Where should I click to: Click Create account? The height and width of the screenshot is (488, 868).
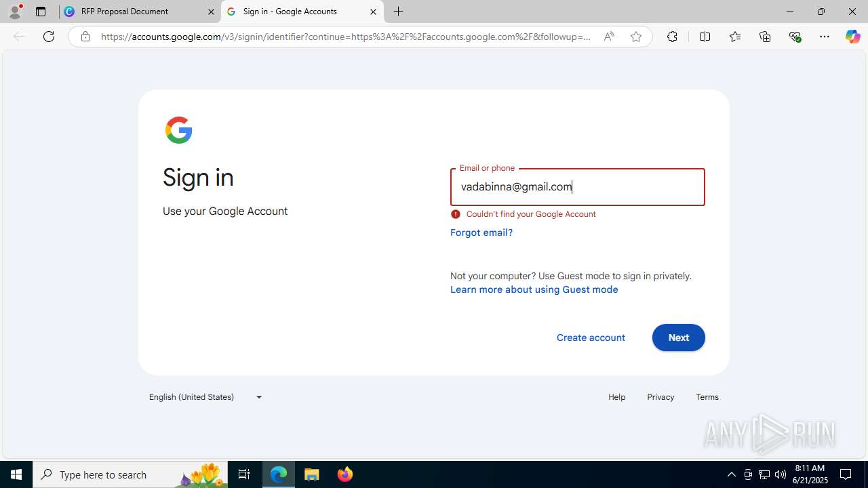pos(591,338)
